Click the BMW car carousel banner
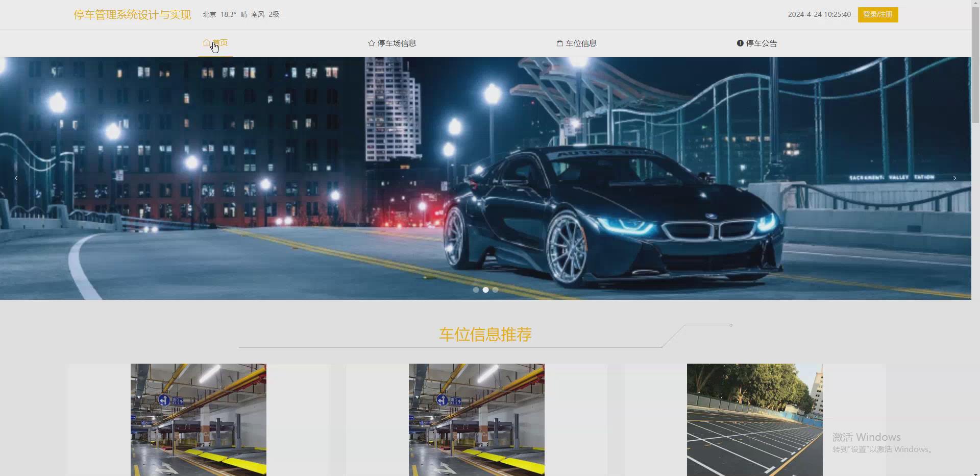The image size is (980, 476). click(x=485, y=178)
